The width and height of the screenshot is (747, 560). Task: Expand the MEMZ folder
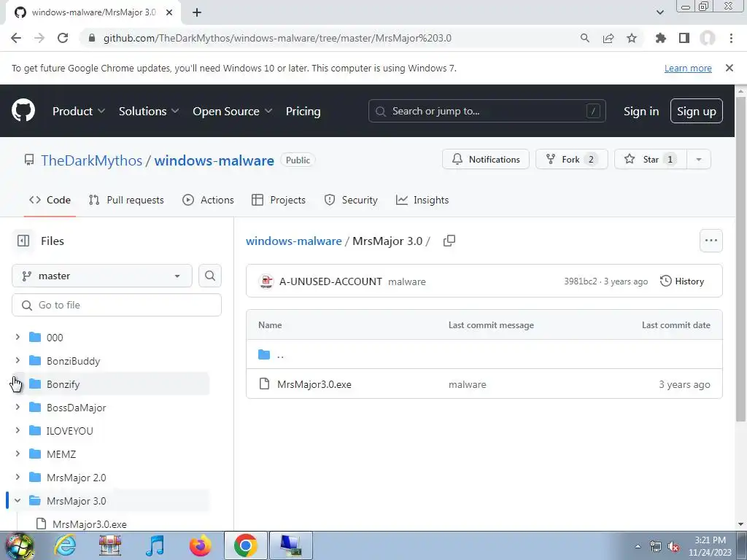pos(18,454)
